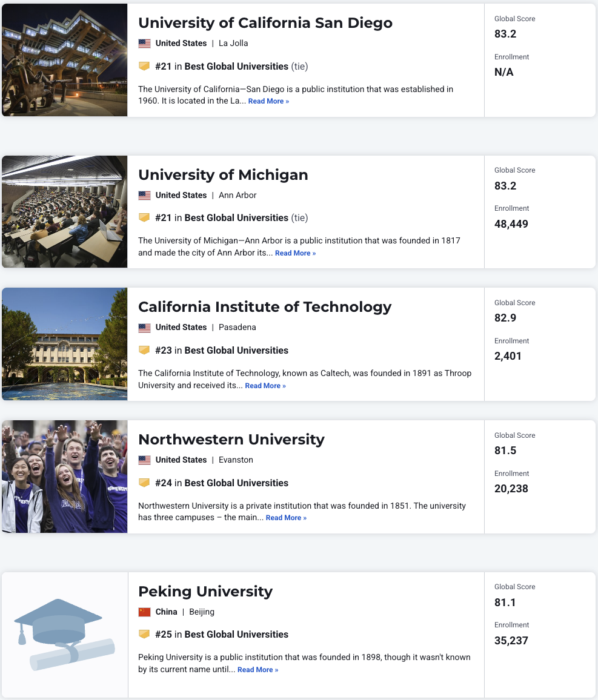The width and height of the screenshot is (598, 700).
Task: Click the US flag icon under University of Michigan
Action: (x=144, y=195)
